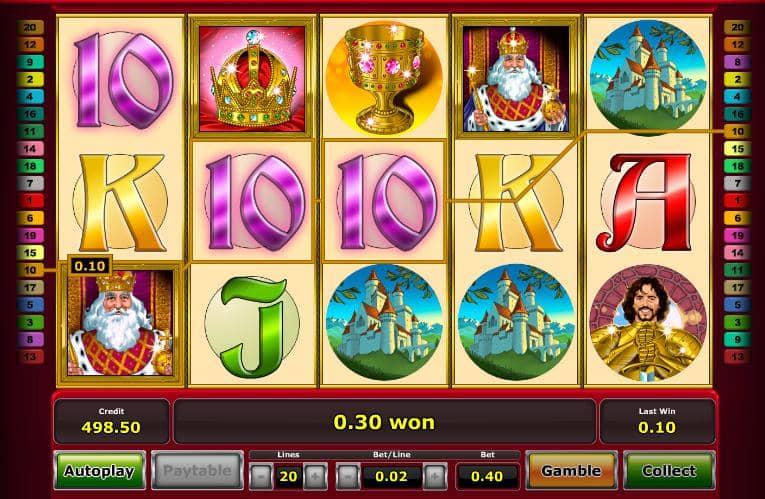The width and height of the screenshot is (765, 499).
Task: Open the Paytable
Action: pyautogui.click(x=198, y=471)
